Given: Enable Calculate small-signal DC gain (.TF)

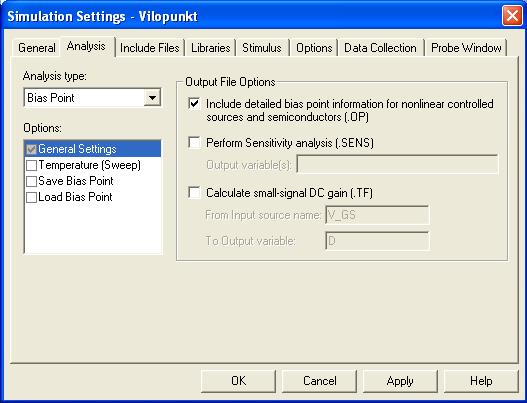Looking at the screenshot, I should (194, 193).
